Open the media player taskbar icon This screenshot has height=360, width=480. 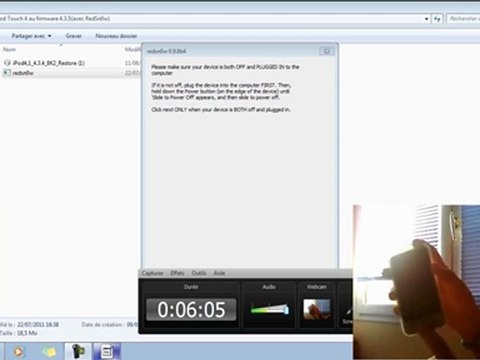(x=18, y=352)
